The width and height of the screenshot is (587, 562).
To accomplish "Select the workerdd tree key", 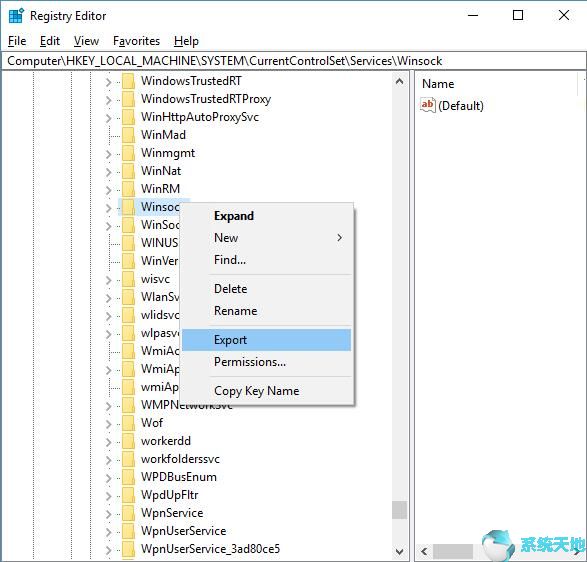I will pos(166,441).
